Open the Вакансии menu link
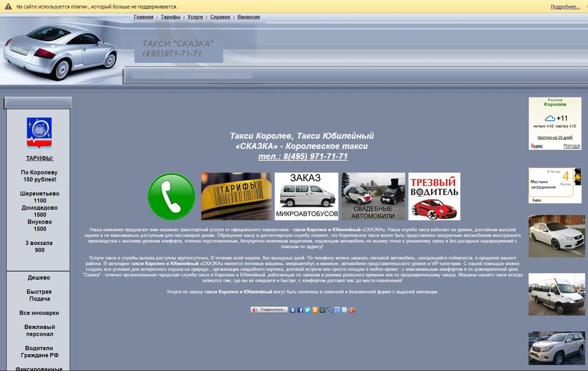Image resolution: width=588 pixels, height=371 pixels. tap(249, 17)
